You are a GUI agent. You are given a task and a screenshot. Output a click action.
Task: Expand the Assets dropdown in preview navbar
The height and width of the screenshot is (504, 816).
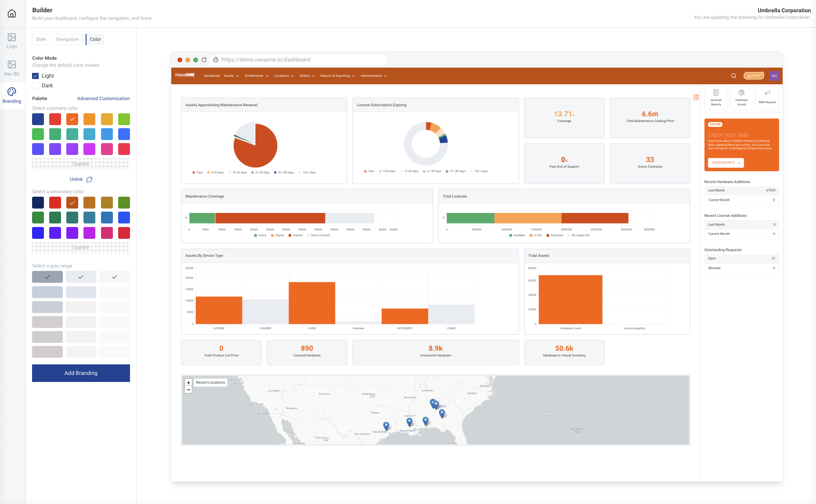pyautogui.click(x=231, y=76)
